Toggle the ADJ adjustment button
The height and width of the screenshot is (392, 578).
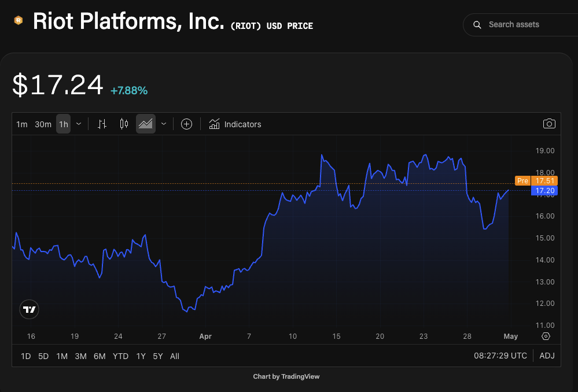[547, 356]
